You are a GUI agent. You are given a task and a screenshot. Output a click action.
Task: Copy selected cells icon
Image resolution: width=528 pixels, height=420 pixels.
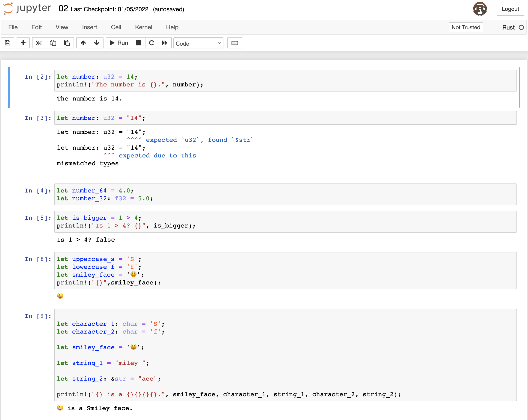coord(53,43)
